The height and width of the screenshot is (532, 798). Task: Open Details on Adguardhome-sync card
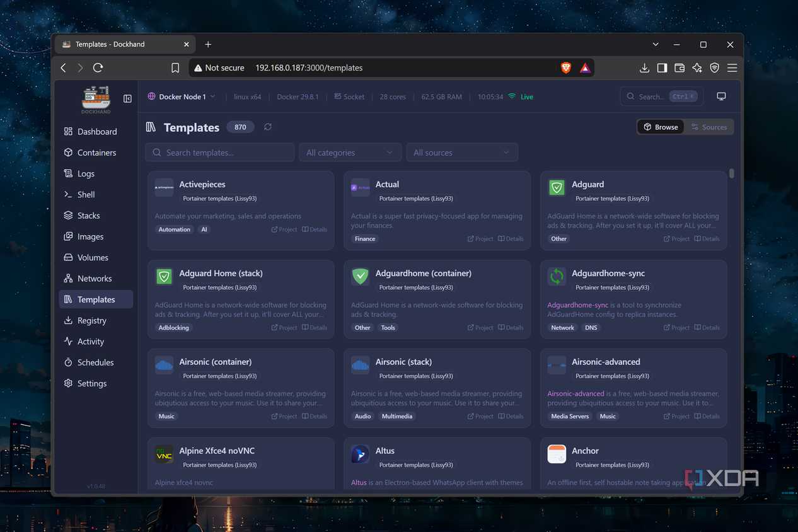[x=707, y=328]
